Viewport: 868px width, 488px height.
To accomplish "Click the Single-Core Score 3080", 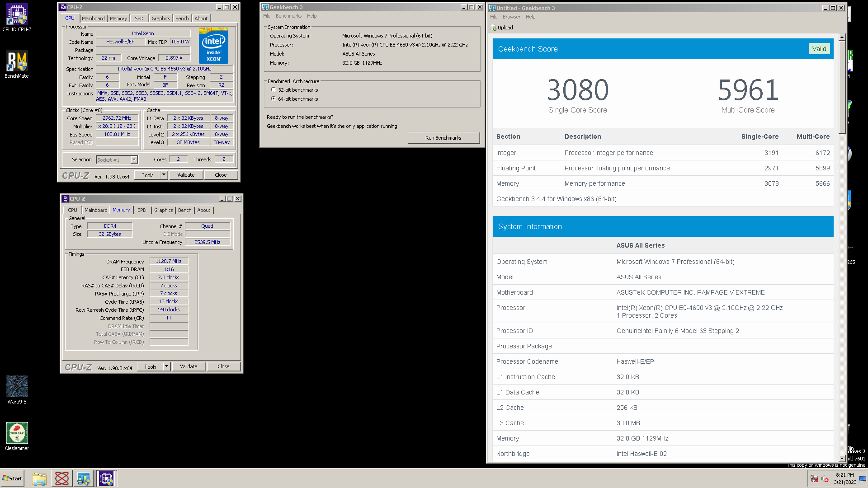I will (x=578, y=89).
